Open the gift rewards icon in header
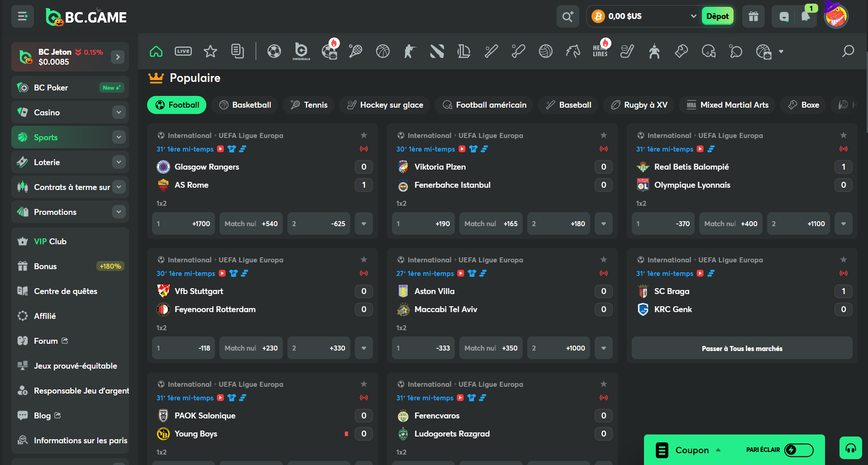Screen dimensions: 868x465 754,17
